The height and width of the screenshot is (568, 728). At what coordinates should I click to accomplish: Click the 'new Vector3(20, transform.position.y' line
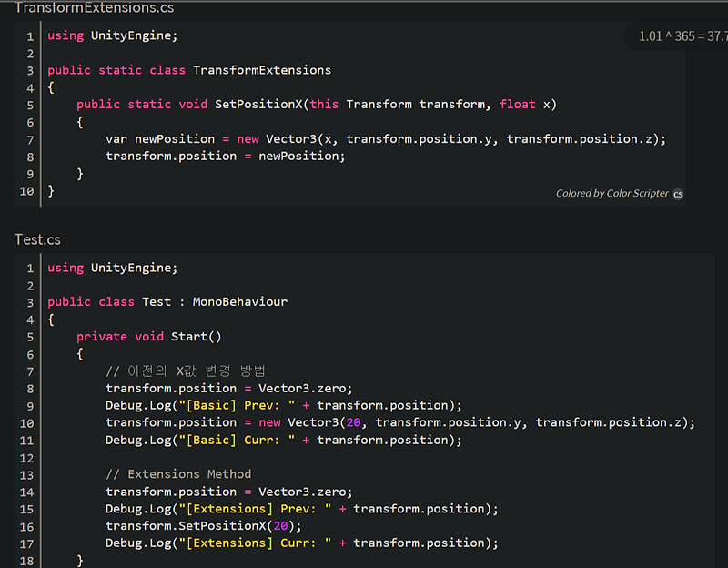(x=400, y=422)
